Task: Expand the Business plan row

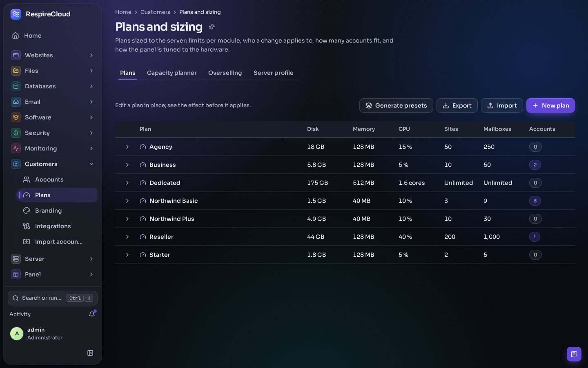Action: 127,165
